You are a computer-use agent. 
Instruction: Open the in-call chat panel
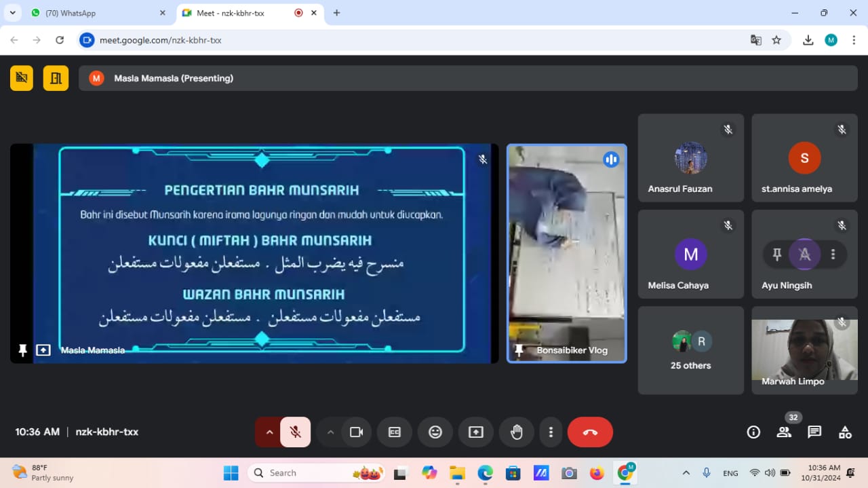click(x=814, y=432)
